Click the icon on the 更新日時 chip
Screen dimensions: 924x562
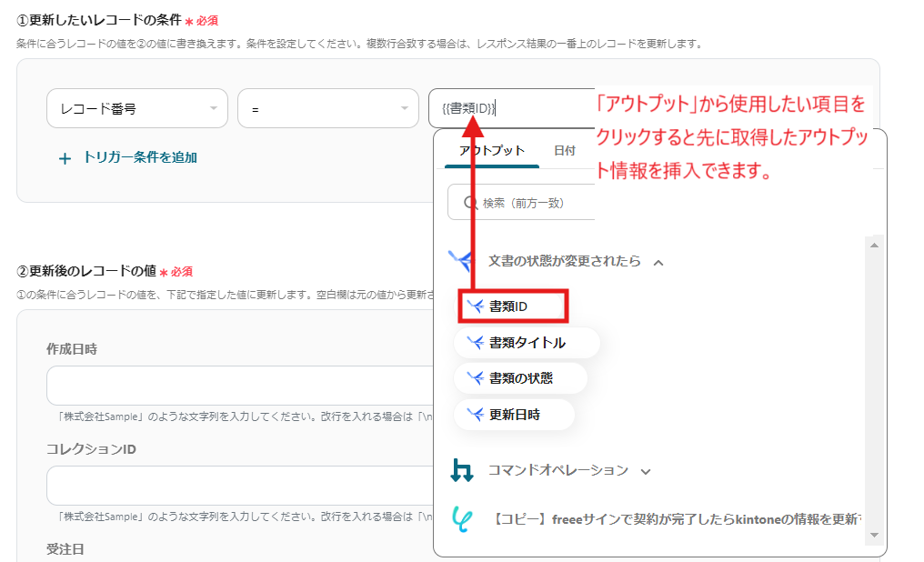474,415
